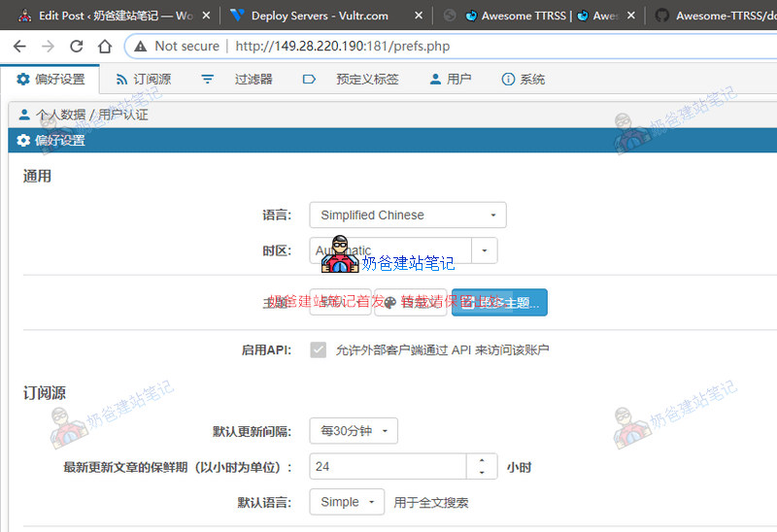Expand the 时区 timezone dropdown arrow
The image size is (777, 532).
[x=485, y=250]
